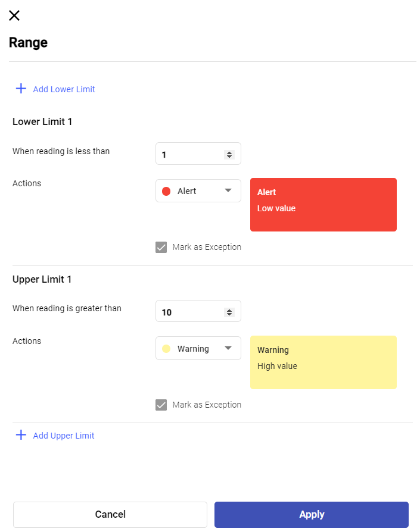Image resolution: width=420 pixels, height=532 pixels.
Task: Click the Upper Limit 1 number stepper arrows
Action: tap(229, 312)
